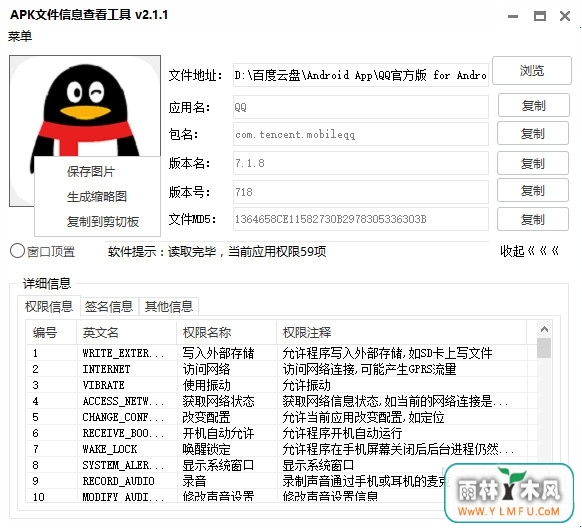Viewport: 582px width, 528px height.
Task: Select the RECEIVE_BOO... permission row
Action: click(x=282, y=433)
